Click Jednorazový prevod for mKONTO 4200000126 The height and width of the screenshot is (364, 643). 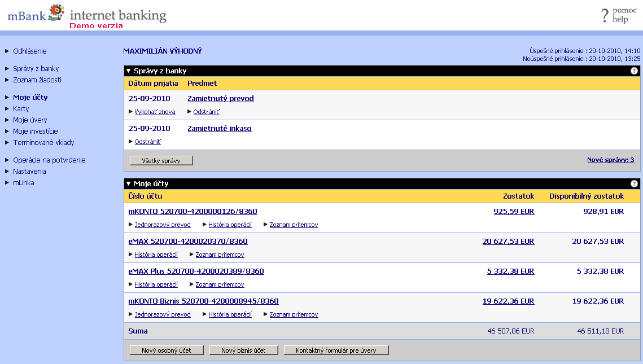163,225
